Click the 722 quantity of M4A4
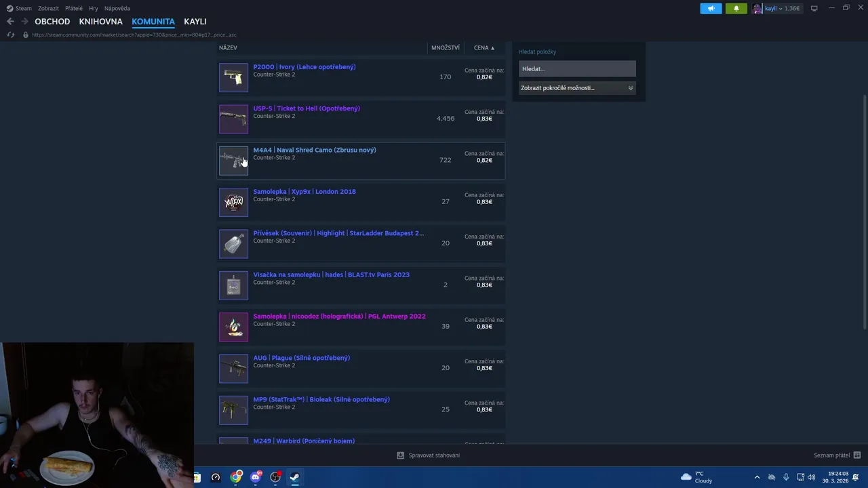 pyautogui.click(x=446, y=160)
